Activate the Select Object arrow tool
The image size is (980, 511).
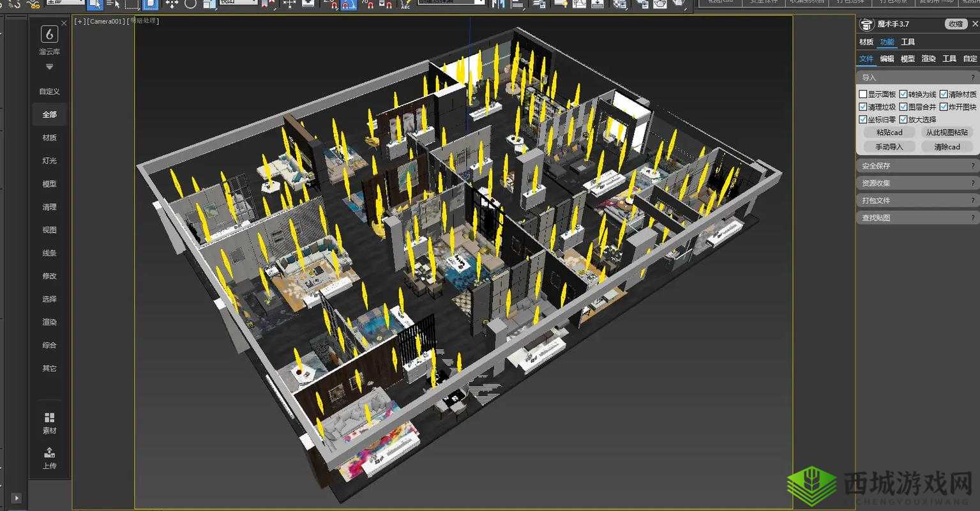click(96, 5)
